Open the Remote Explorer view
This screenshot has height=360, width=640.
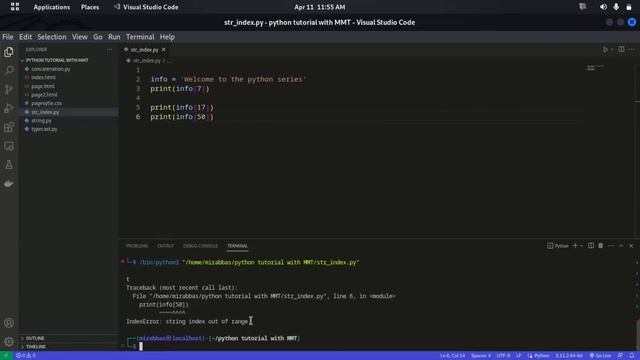point(9,146)
